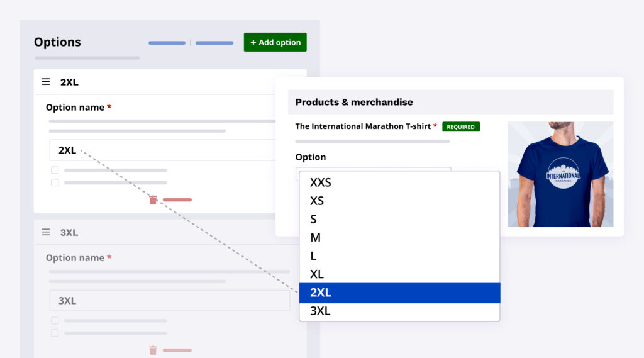Select 3XL at the list bottom

tap(321, 311)
